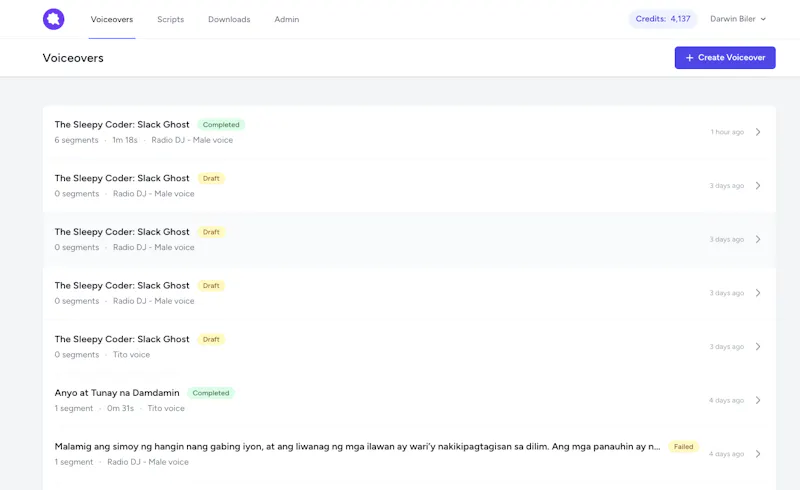Viewport: 800px width, 490px height.
Task: Open chevron of the Failed Malamig voiceover
Action: point(758,454)
